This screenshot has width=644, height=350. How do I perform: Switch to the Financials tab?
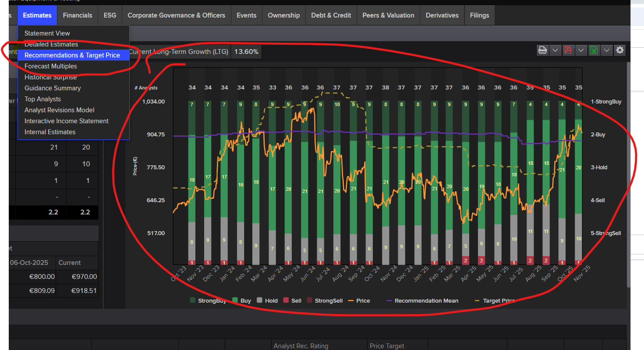tap(78, 15)
